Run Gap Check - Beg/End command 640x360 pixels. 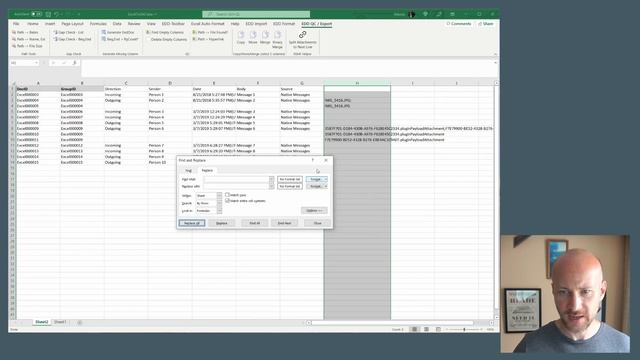tap(72, 39)
